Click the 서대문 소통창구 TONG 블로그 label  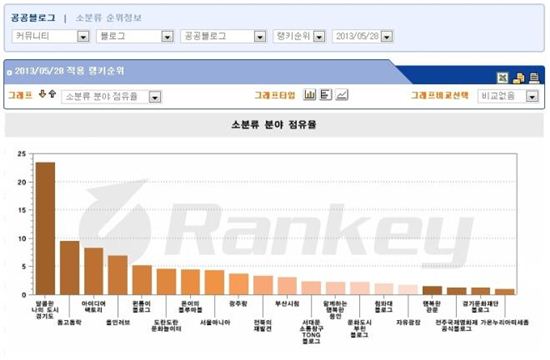(311, 332)
